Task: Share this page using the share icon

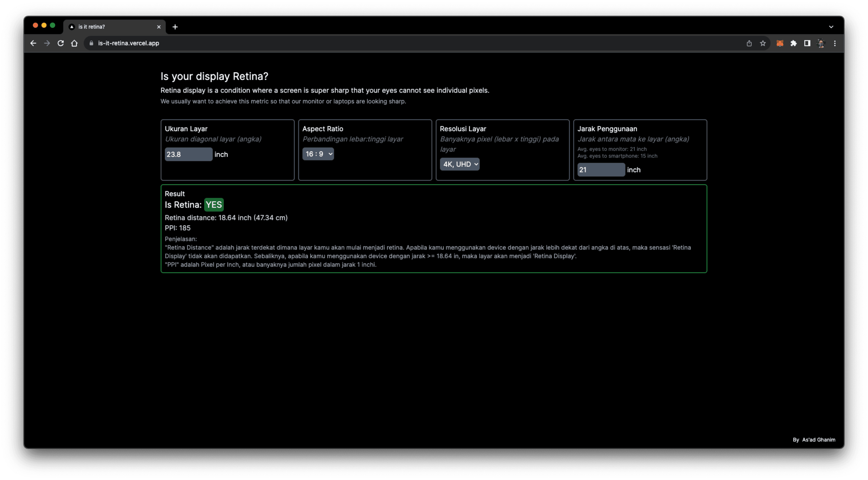Action: pos(749,43)
